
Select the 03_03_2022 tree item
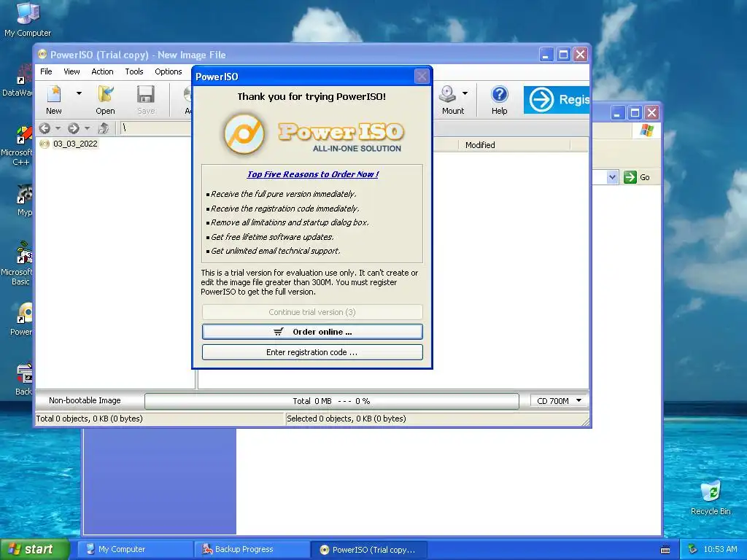click(x=75, y=144)
